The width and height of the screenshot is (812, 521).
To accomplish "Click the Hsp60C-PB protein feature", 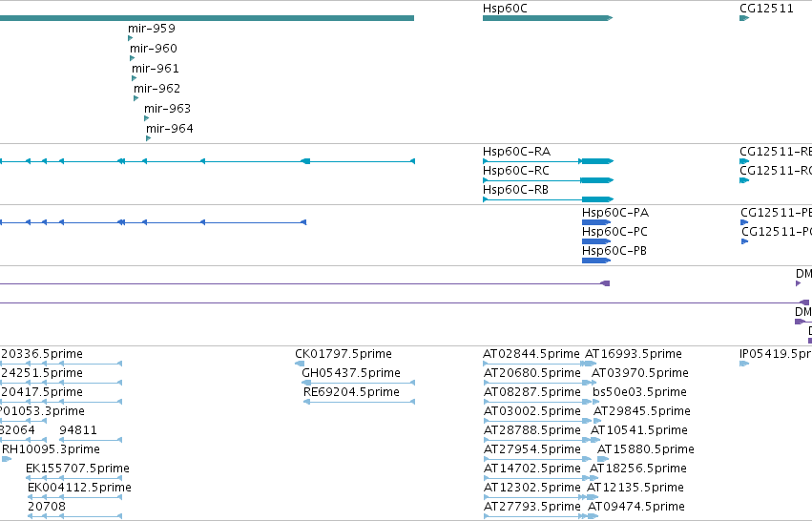I will [x=596, y=260].
